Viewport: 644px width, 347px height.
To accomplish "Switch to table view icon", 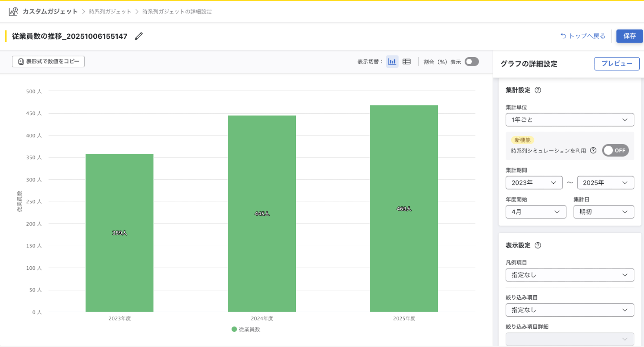I will pos(406,62).
